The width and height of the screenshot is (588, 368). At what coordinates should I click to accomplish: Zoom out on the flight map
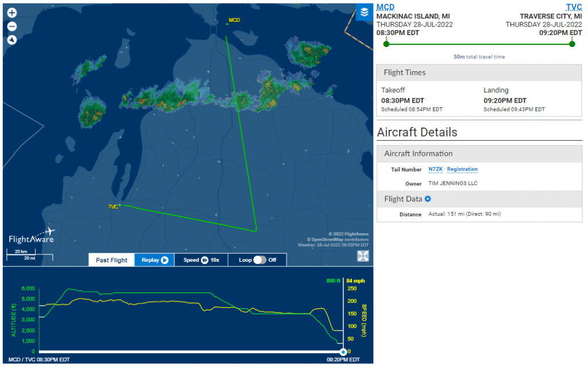(12, 26)
